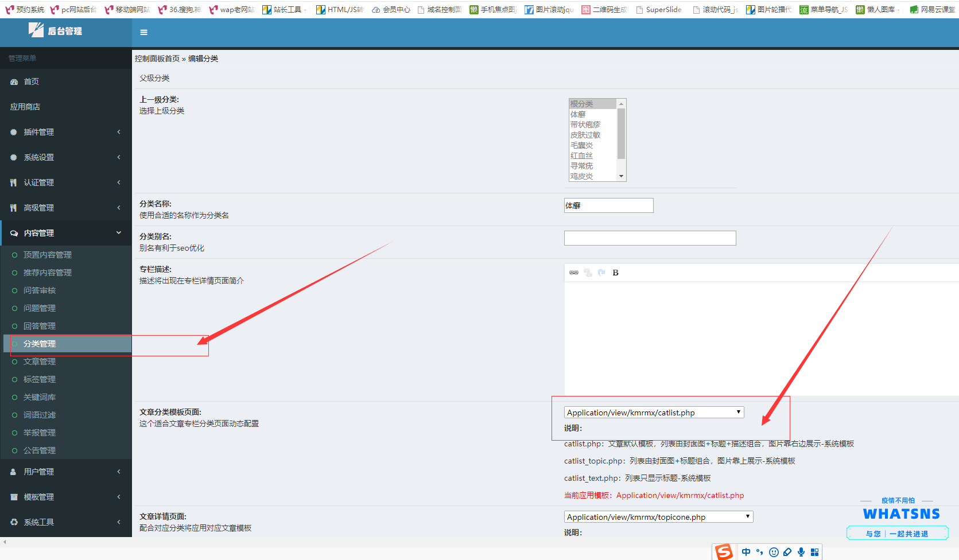Click the IME skin pen icon
Image resolution: width=959 pixels, height=560 pixels.
pos(787,552)
